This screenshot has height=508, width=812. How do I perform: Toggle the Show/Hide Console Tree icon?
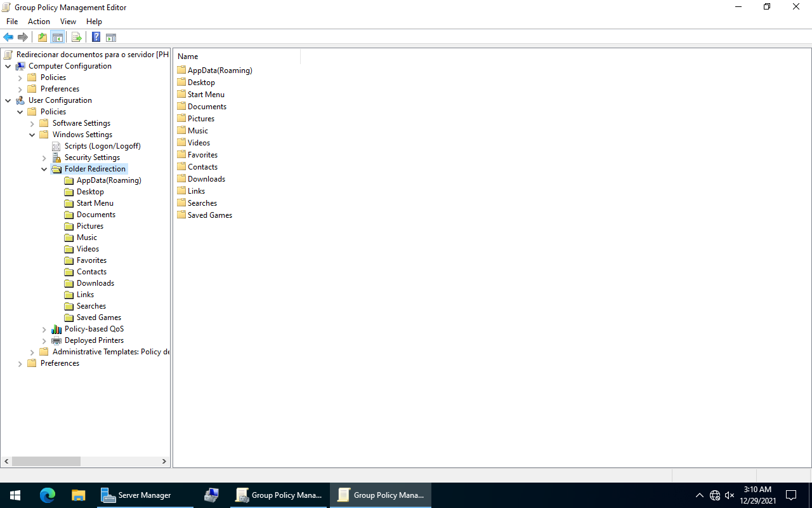click(x=58, y=37)
